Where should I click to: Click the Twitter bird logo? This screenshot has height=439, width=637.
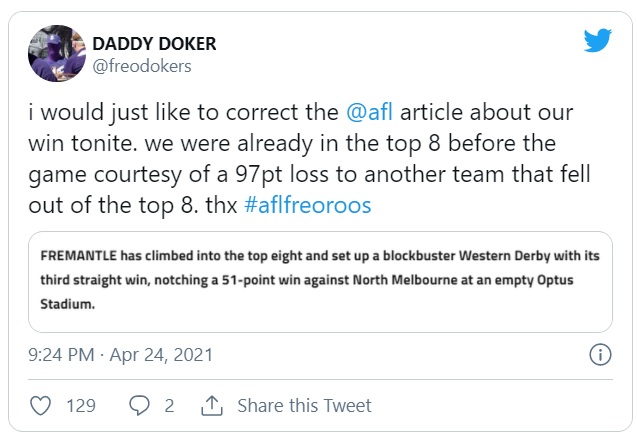(x=597, y=41)
